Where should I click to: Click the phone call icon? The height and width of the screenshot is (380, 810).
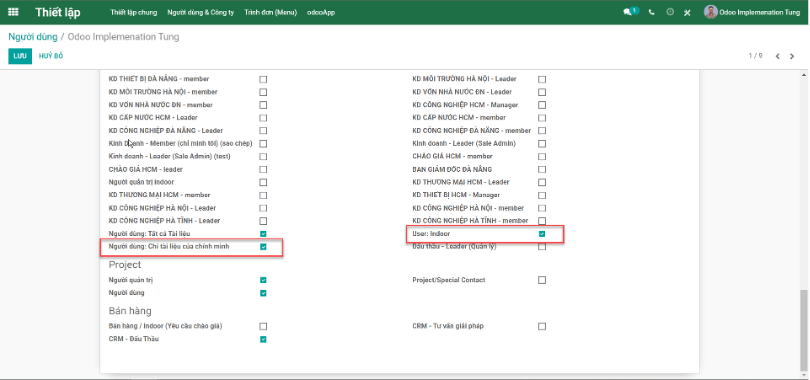coord(651,12)
